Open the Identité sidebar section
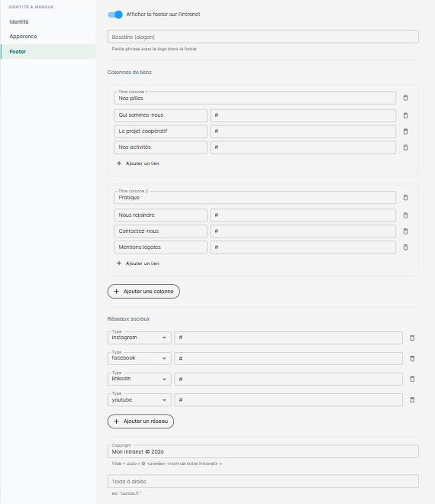 pos(48,22)
